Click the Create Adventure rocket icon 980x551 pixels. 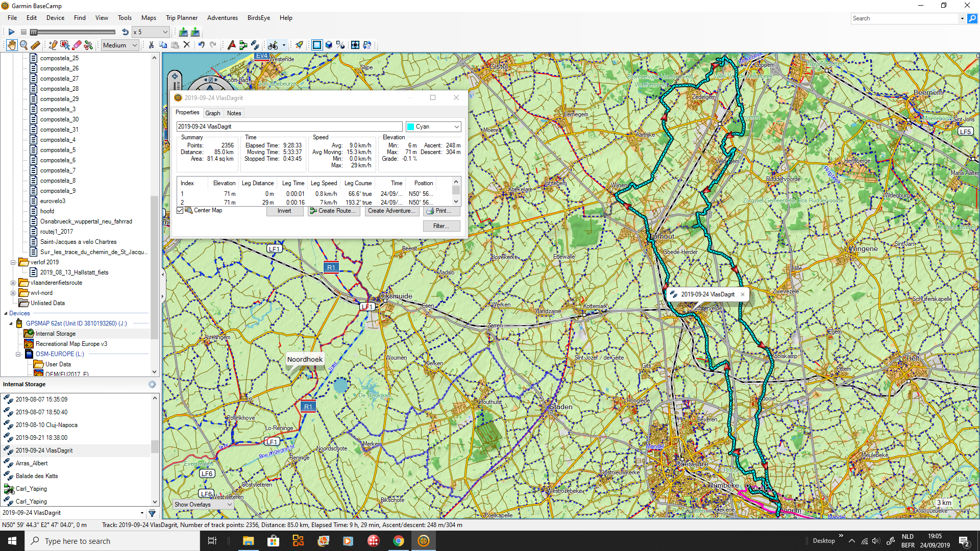point(300,45)
